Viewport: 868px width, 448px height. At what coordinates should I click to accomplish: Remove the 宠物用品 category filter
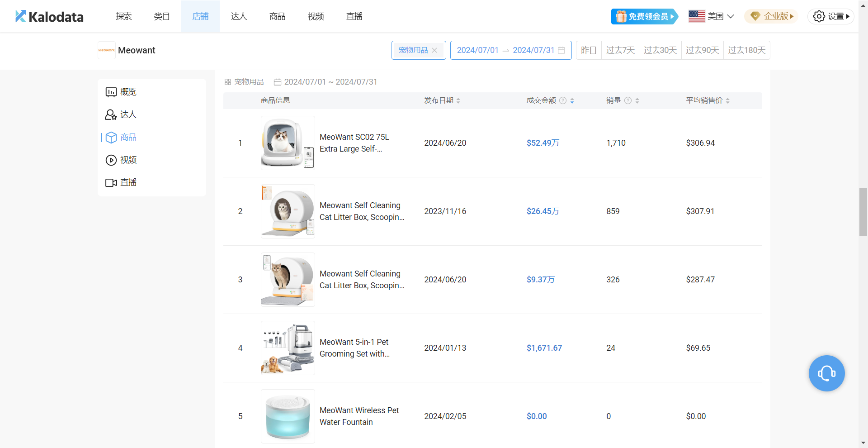point(434,50)
